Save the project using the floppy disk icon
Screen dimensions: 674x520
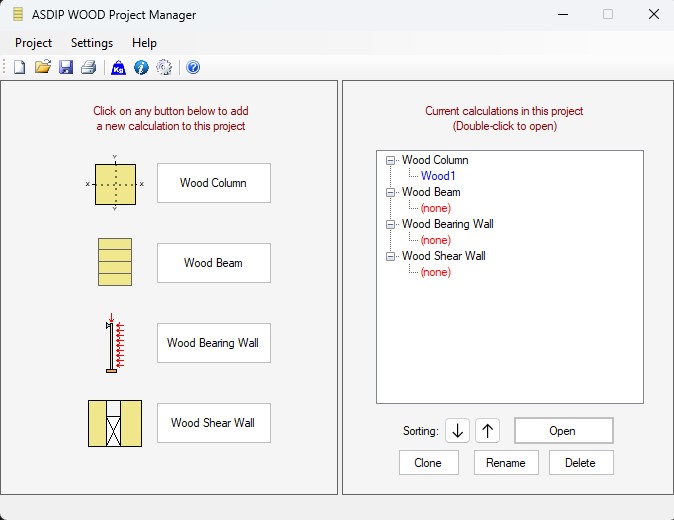click(66, 67)
